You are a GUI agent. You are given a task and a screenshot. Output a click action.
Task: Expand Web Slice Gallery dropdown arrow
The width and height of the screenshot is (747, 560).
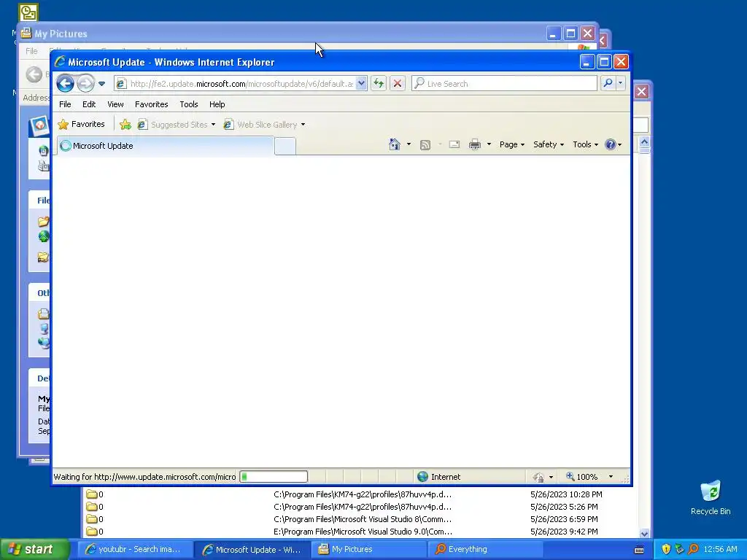coord(303,125)
